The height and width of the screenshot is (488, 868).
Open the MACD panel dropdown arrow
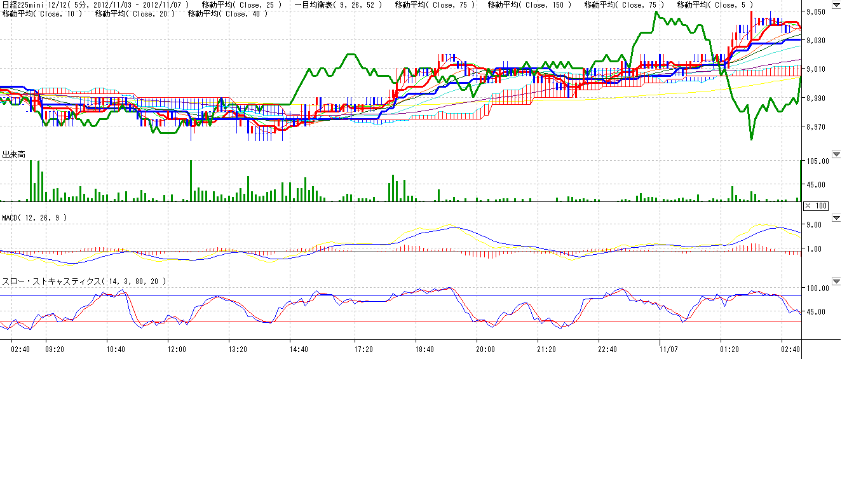pyautogui.click(x=836, y=218)
